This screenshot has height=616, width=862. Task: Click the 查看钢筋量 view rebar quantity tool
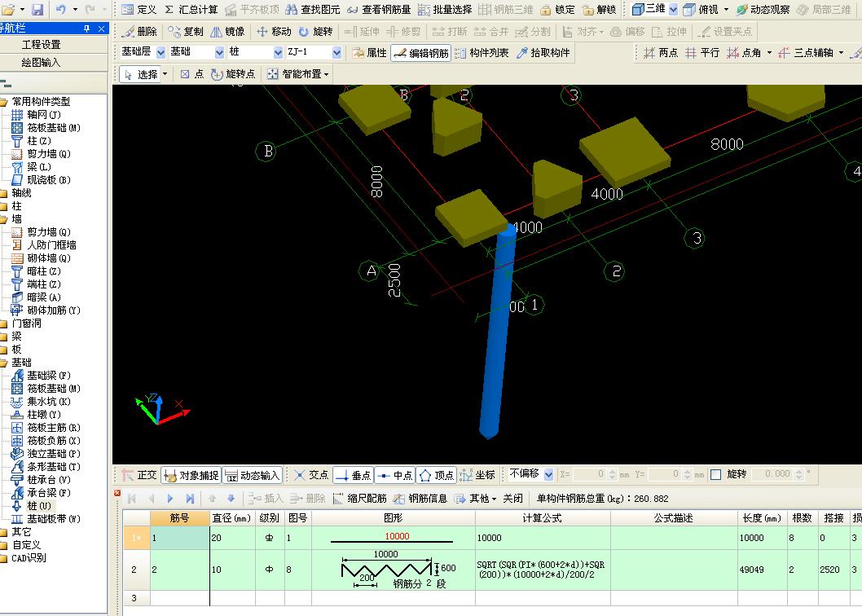(380, 10)
